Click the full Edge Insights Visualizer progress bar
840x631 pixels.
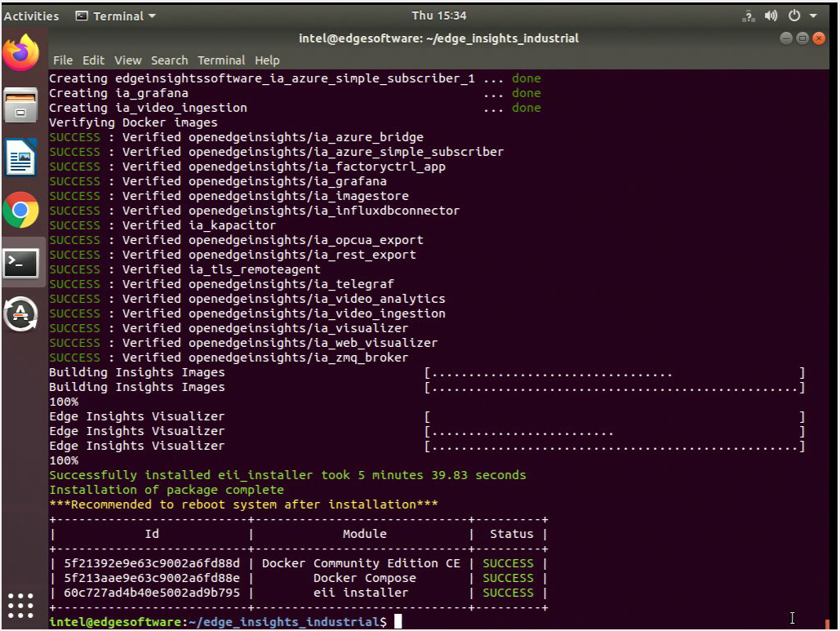tap(615, 447)
